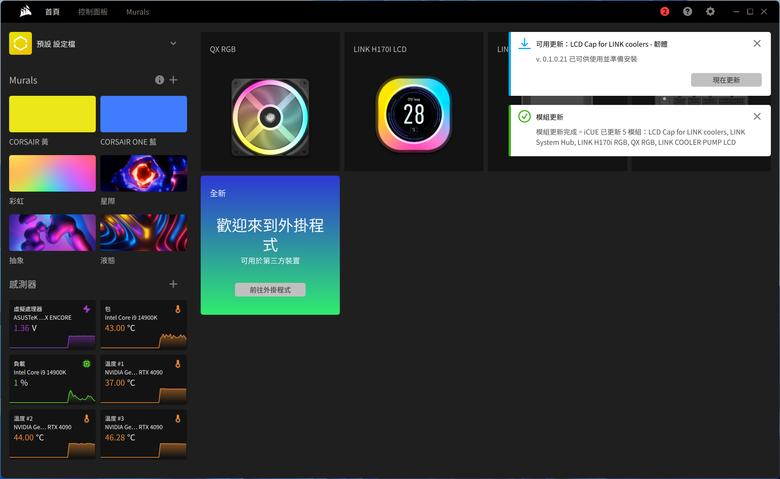
Task: Click the yellow hexagon profile icon
Action: [x=20, y=43]
